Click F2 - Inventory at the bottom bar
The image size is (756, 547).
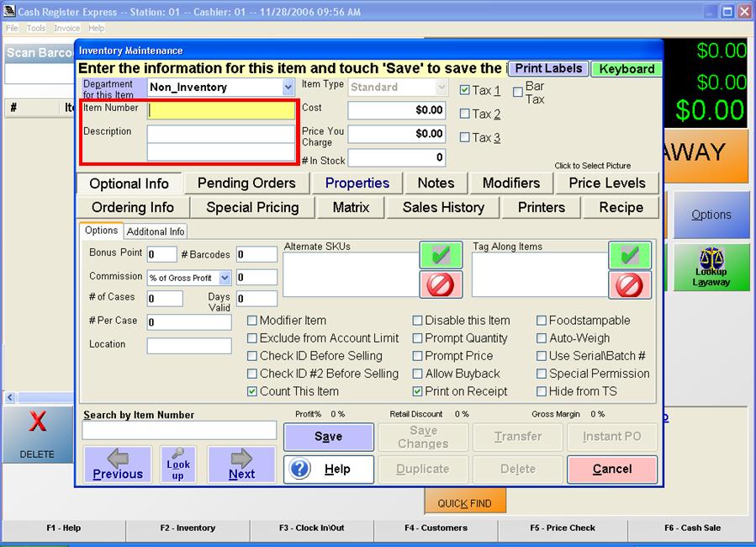click(x=188, y=528)
